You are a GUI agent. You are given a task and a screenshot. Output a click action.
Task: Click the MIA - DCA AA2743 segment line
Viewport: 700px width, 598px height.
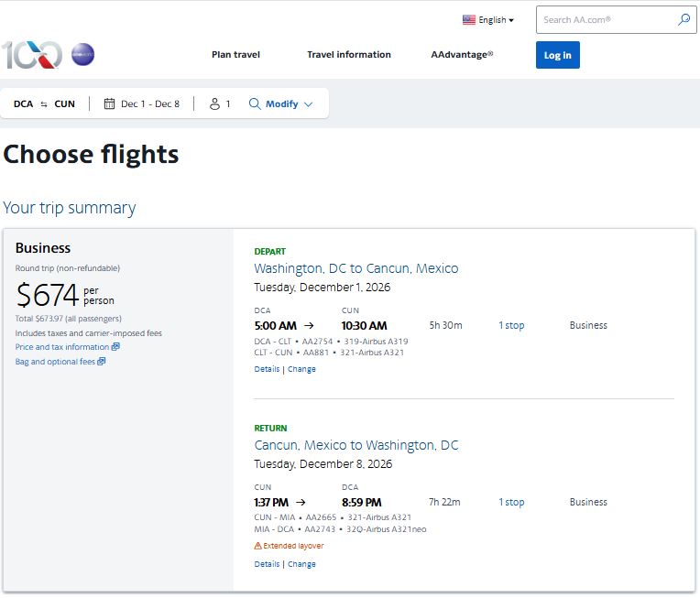pyautogui.click(x=340, y=529)
